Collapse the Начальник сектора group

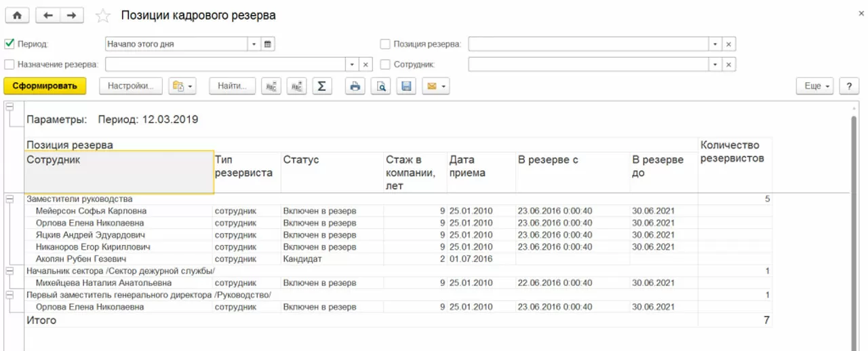pos(9,271)
